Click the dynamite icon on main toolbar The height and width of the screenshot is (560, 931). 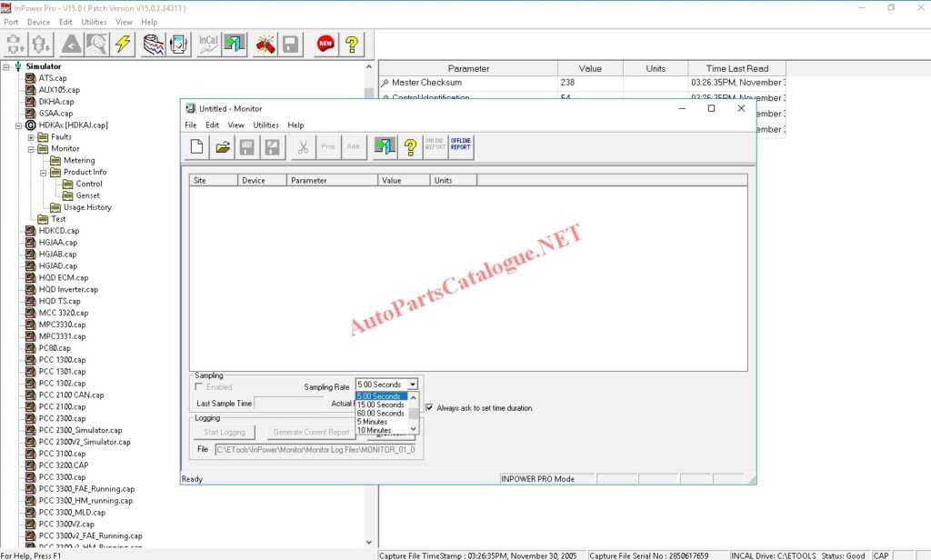[265, 42]
